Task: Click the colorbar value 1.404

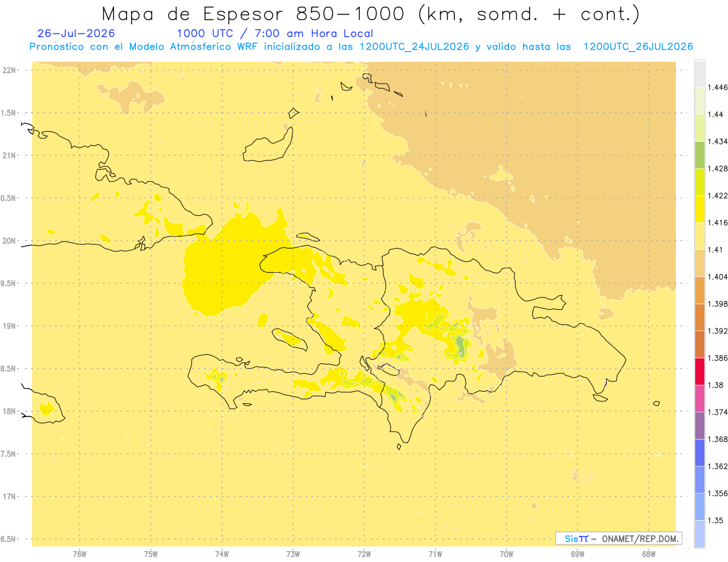Action: pyautogui.click(x=718, y=276)
